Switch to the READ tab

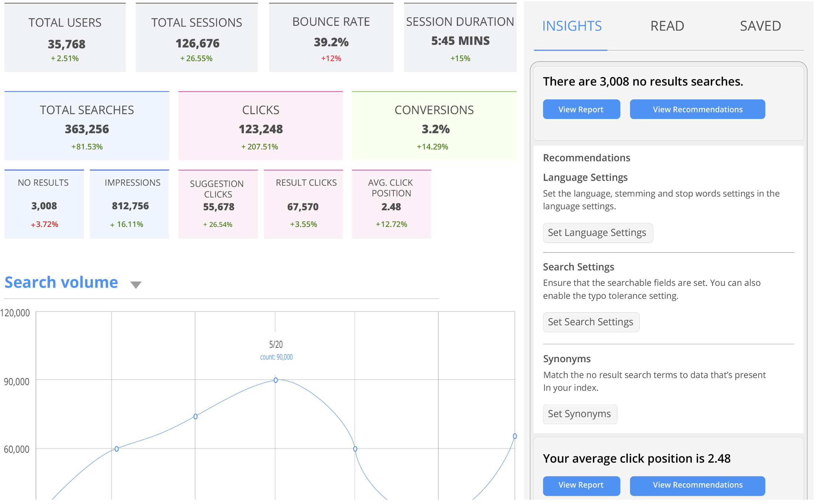coord(667,26)
